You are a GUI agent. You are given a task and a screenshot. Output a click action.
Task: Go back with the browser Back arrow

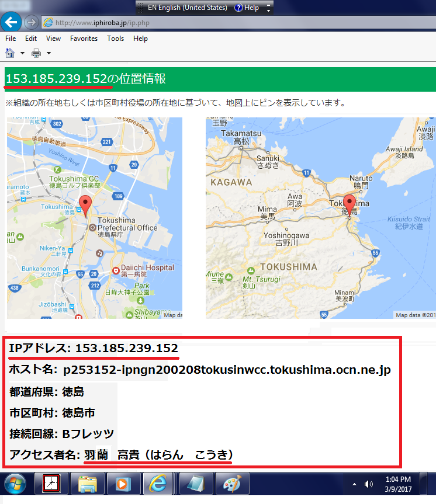click(11, 22)
